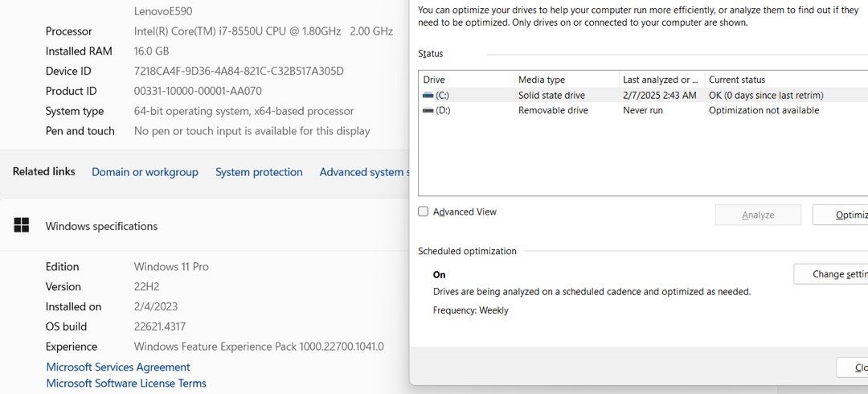Open Microsoft Services Agreement link
This screenshot has height=394, width=868.
[118, 367]
